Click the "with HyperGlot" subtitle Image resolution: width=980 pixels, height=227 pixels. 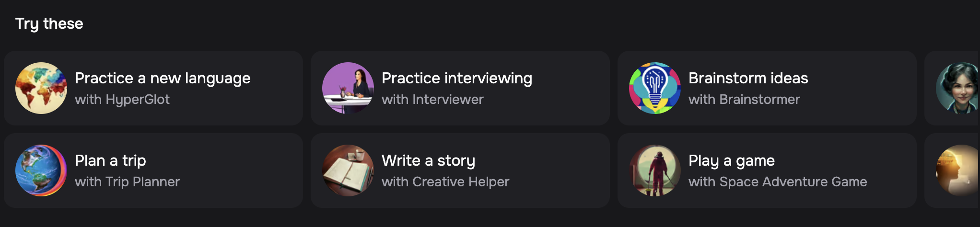tap(122, 100)
